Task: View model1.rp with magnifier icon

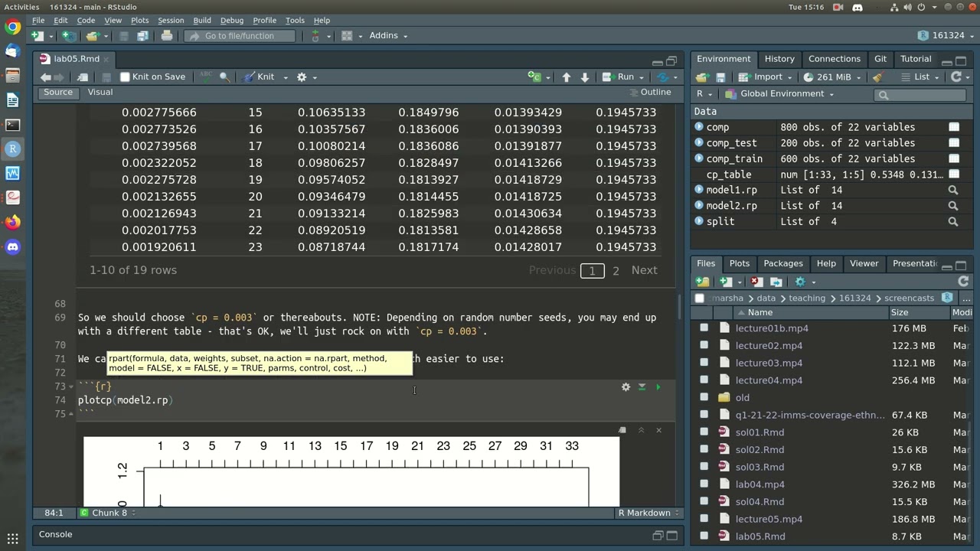Action: [x=953, y=190]
